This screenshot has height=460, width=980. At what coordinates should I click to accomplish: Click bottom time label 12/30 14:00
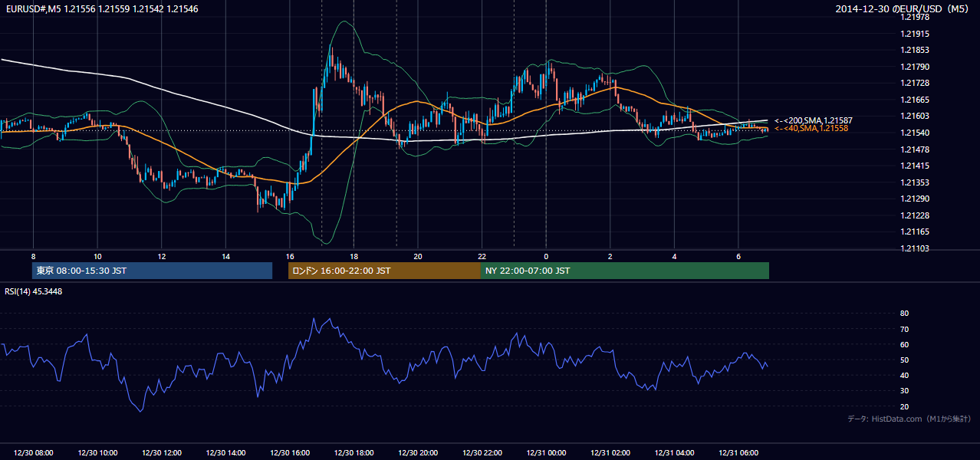click(225, 453)
